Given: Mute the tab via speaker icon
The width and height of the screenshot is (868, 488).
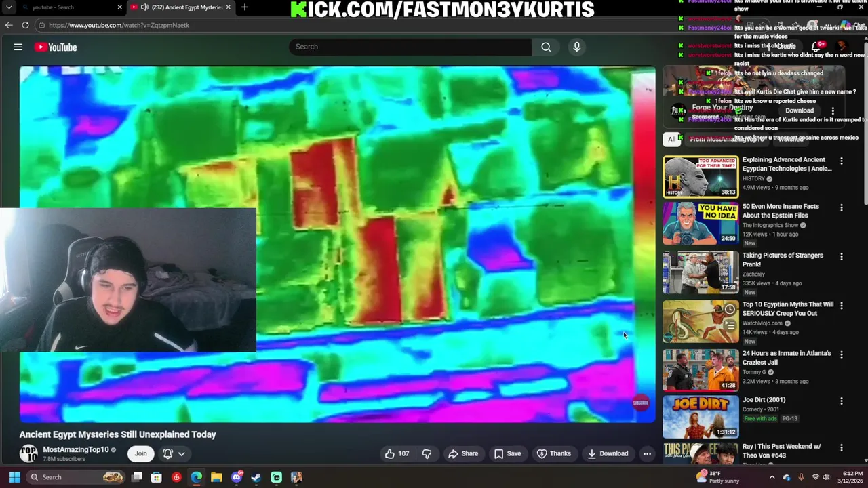Looking at the screenshot, I should point(144,7).
